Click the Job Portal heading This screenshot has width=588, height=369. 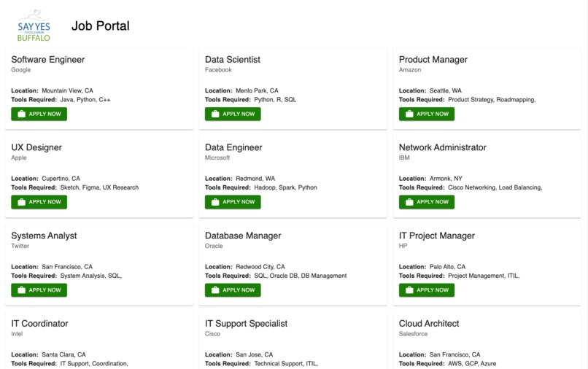[x=101, y=26]
